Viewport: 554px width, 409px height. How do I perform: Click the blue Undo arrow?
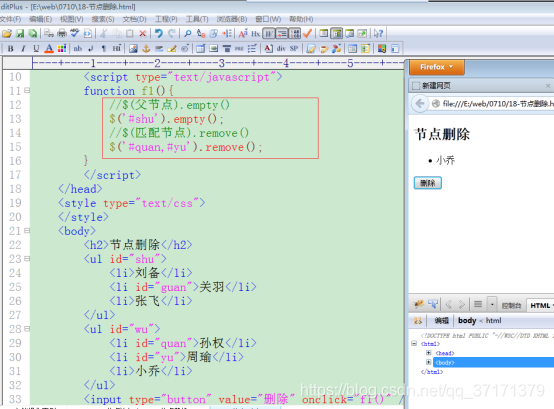[x=159, y=34]
